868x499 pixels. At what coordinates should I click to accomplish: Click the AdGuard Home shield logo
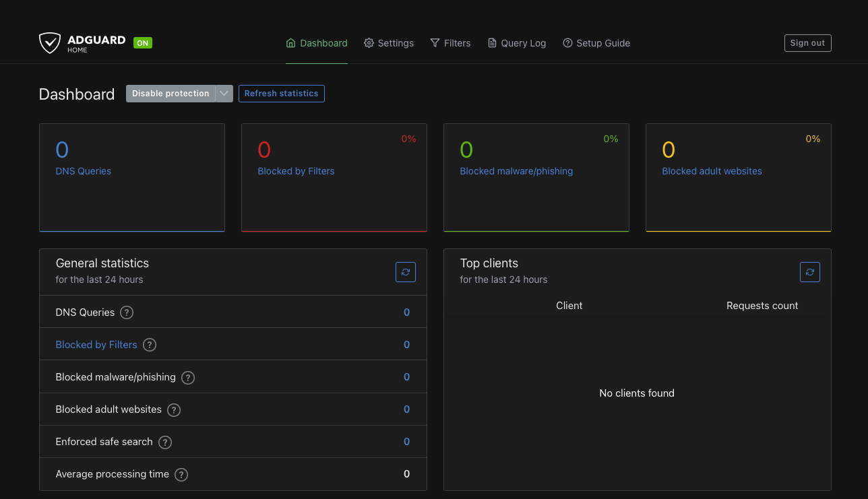(51, 42)
